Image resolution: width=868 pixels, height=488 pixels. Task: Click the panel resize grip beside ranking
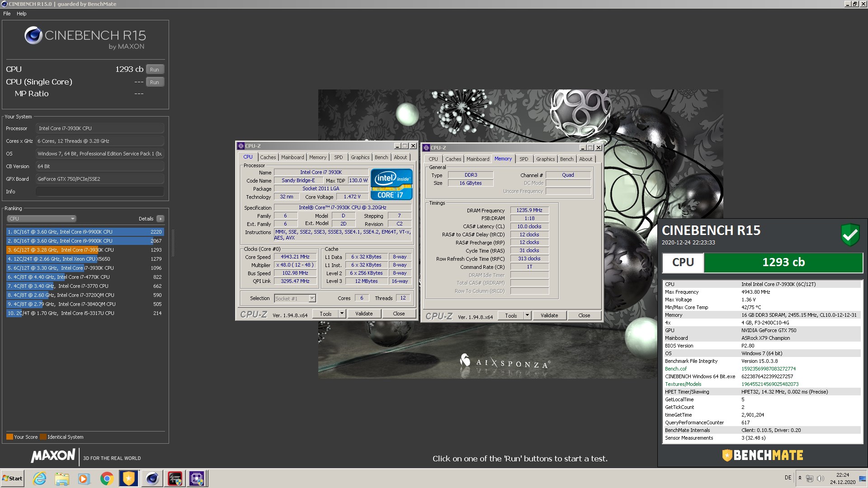tap(172, 243)
